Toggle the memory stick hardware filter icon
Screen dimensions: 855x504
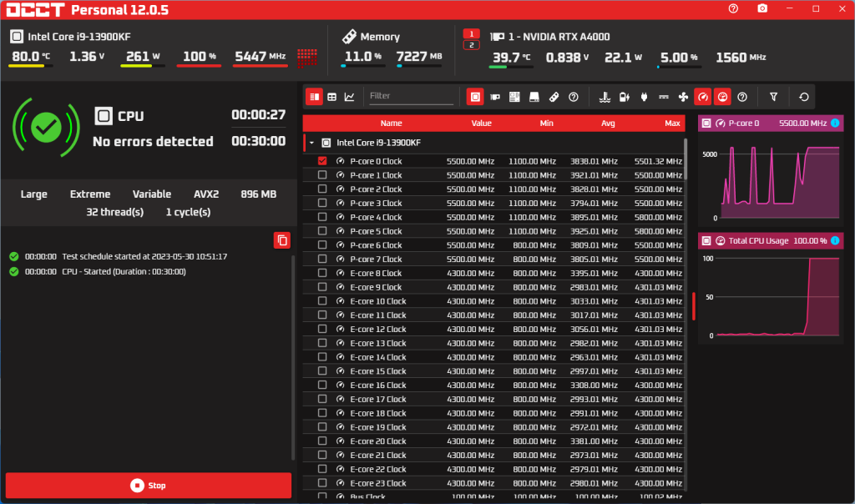pos(554,97)
